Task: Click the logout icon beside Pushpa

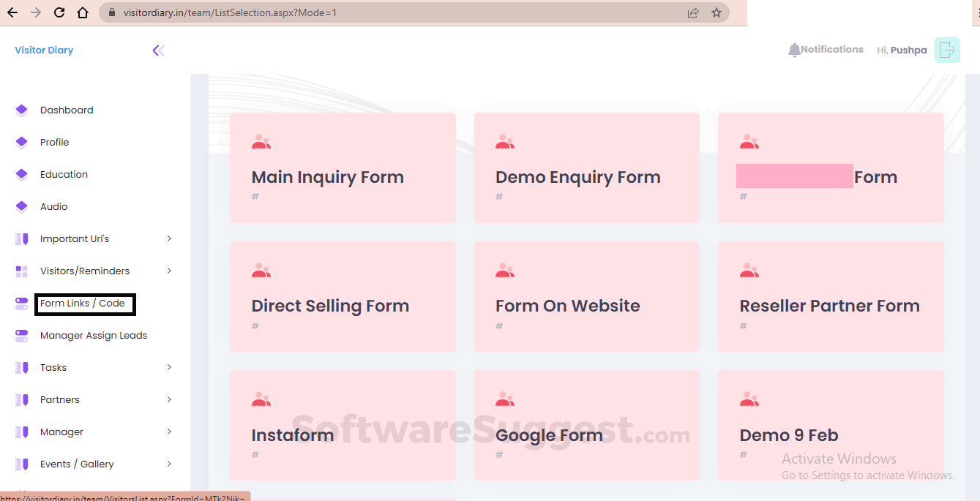Action: pyautogui.click(x=948, y=50)
